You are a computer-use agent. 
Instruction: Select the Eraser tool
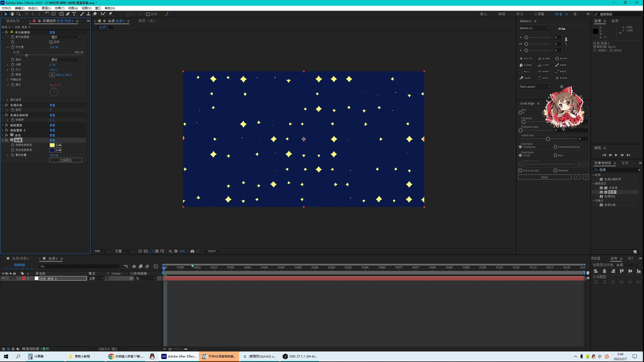pyautogui.click(x=95, y=14)
